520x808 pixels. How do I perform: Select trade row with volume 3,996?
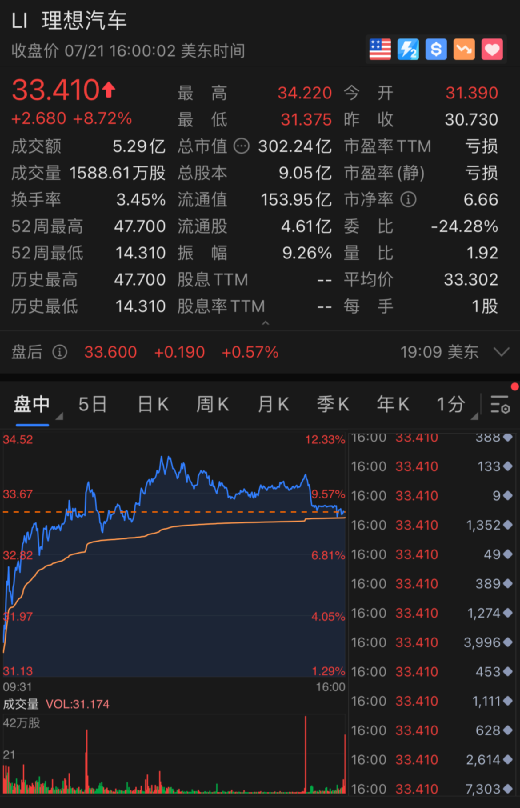[432, 643]
